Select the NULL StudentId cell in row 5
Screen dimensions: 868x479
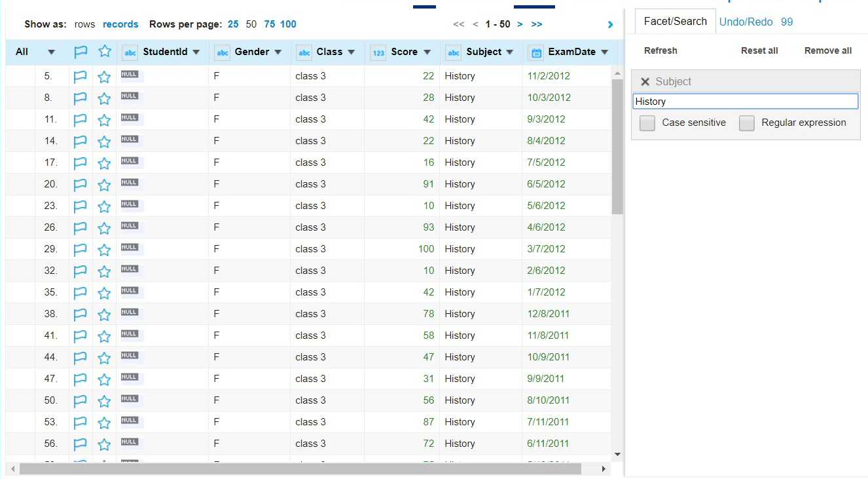162,76
